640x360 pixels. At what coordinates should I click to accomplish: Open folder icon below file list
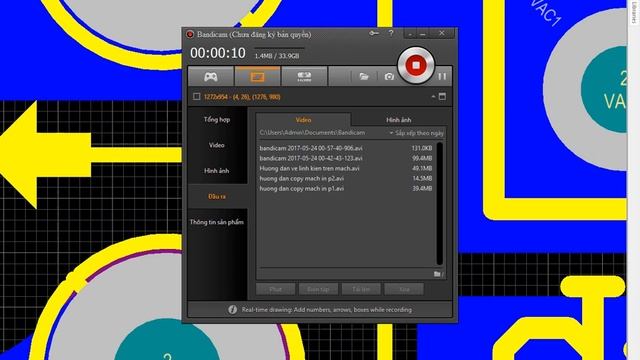point(438,274)
